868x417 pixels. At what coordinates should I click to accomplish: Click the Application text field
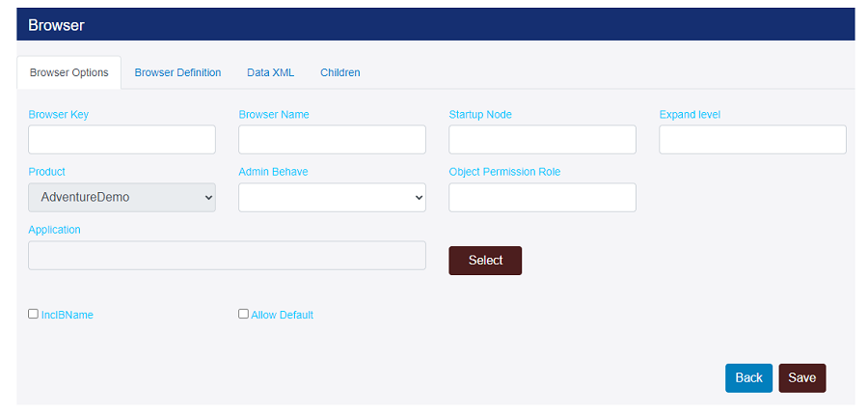[x=227, y=255]
